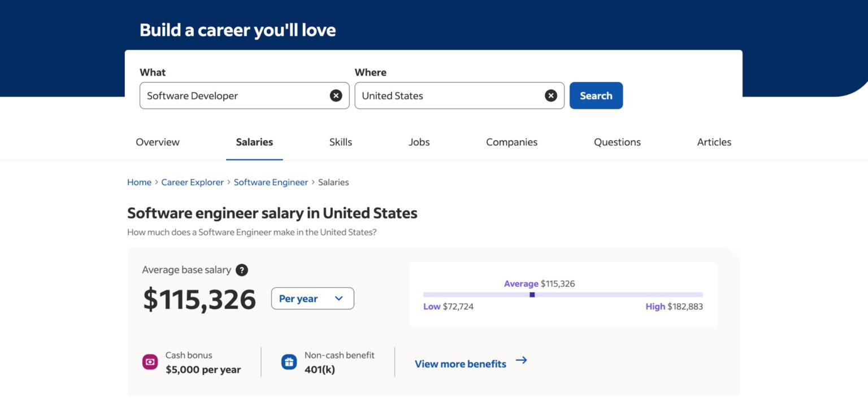Click the View more benefits link
Image resolution: width=868 pixels, height=402 pixels.
(x=461, y=364)
